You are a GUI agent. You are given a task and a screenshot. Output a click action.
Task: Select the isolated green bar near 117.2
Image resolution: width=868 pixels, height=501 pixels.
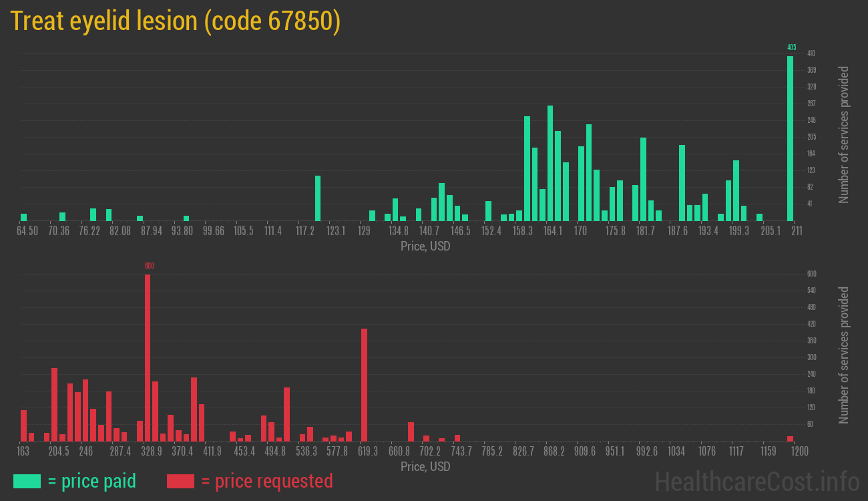click(x=318, y=198)
